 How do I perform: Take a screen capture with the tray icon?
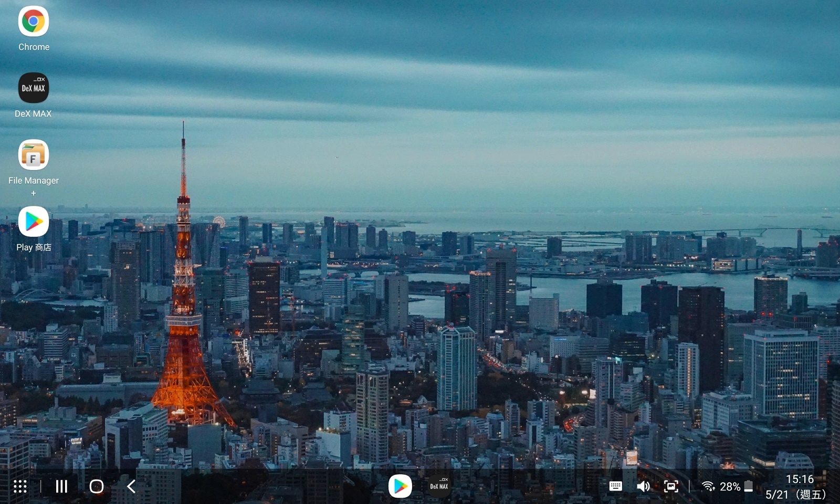click(671, 487)
